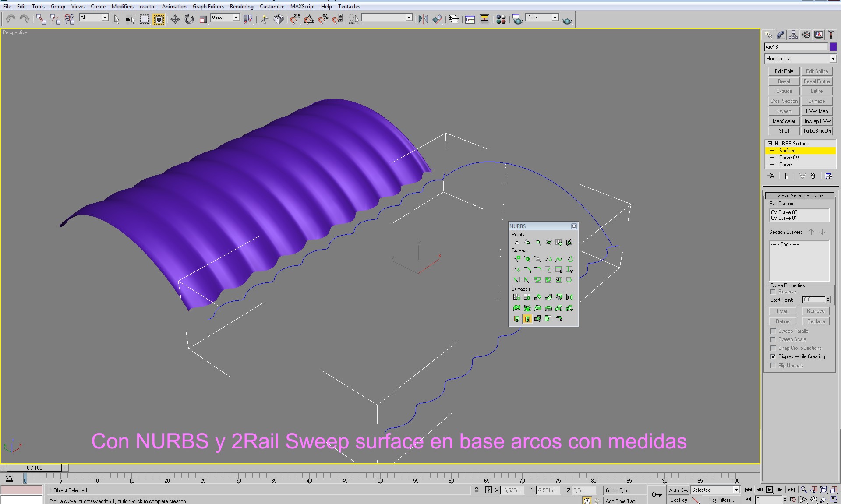Enable the Flip Normals checkbox

[773, 365]
